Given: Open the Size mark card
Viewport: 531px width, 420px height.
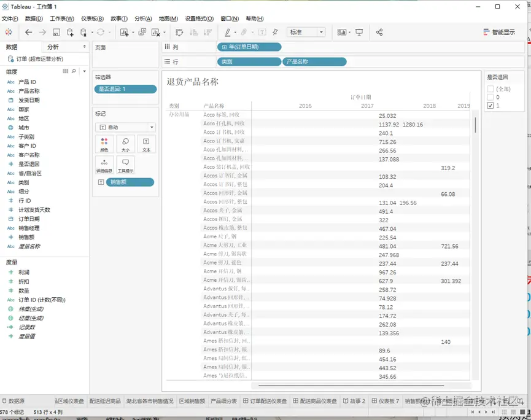Looking at the screenshot, I should click(125, 144).
